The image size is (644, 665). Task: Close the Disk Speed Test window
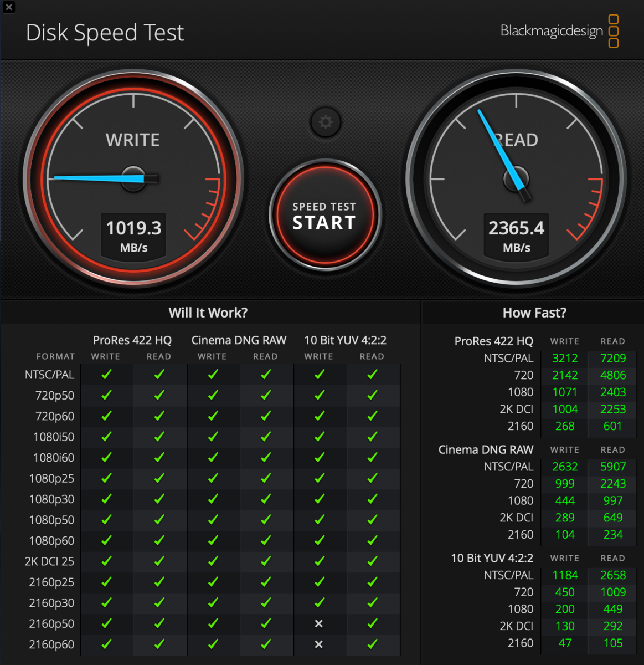[9, 7]
